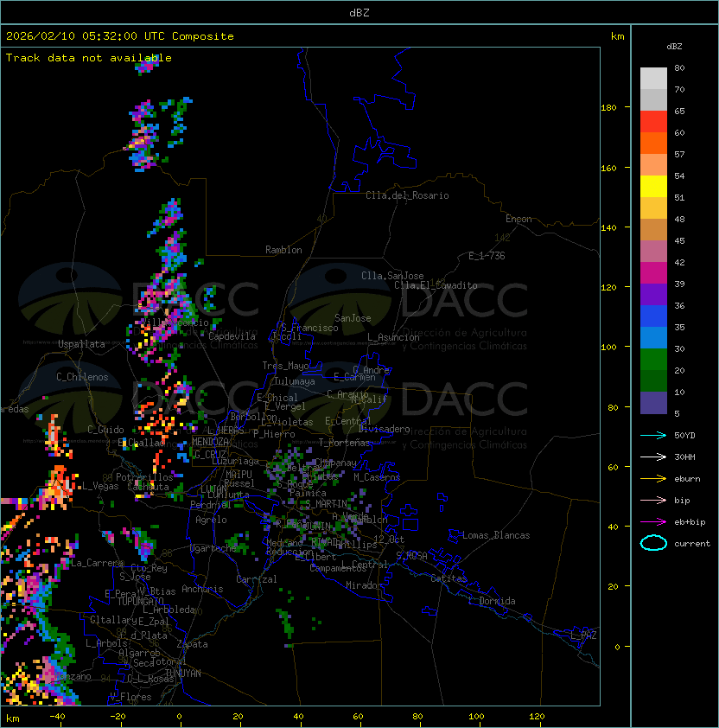Click the 'Encon' place label
The height and width of the screenshot is (728, 719).
(x=519, y=219)
